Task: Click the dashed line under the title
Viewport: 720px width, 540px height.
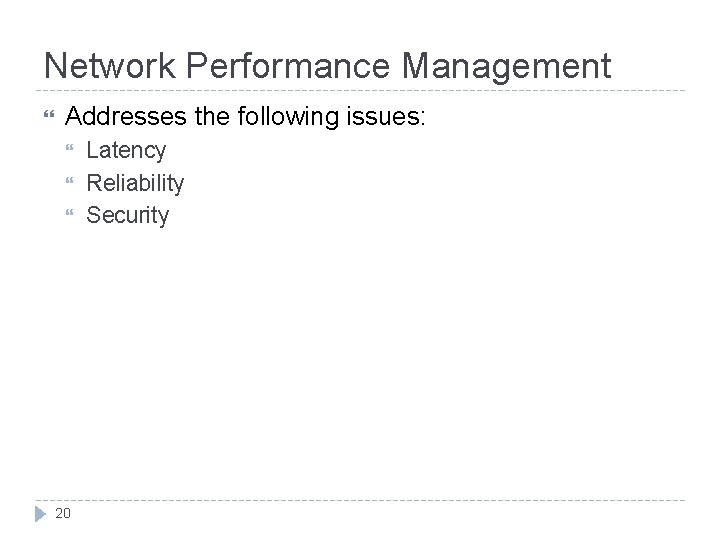Action: click(x=360, y=90)
